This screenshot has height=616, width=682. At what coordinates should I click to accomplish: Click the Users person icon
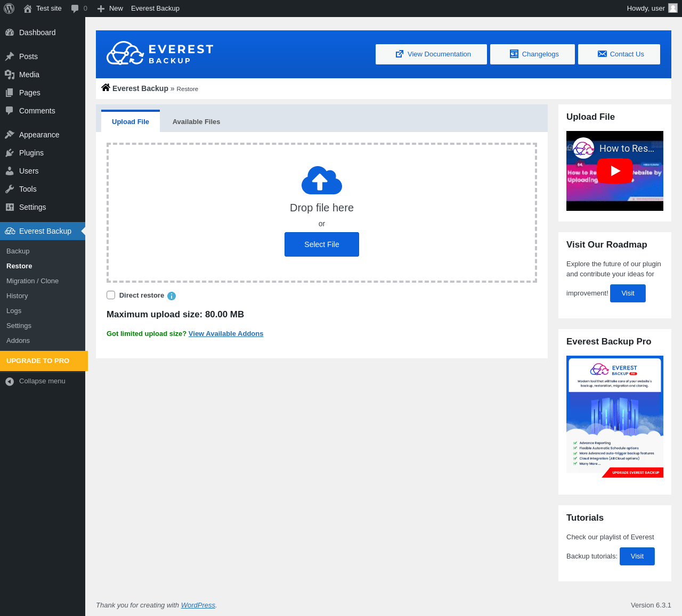click(x=10, y=171)
